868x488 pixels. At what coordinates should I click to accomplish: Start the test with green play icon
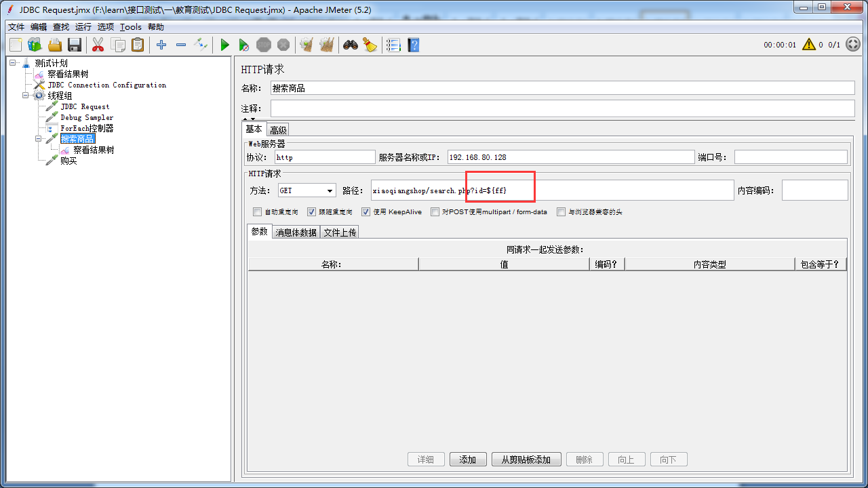pos(224,45)
